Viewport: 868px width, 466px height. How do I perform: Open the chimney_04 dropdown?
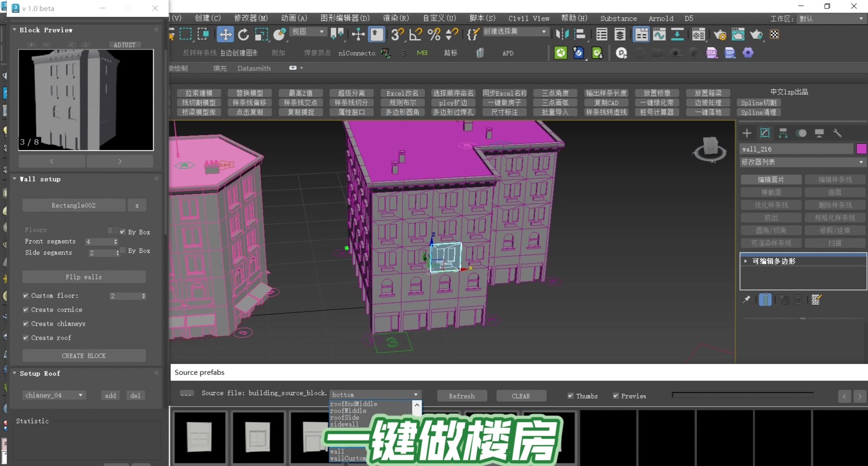[80, 395]
